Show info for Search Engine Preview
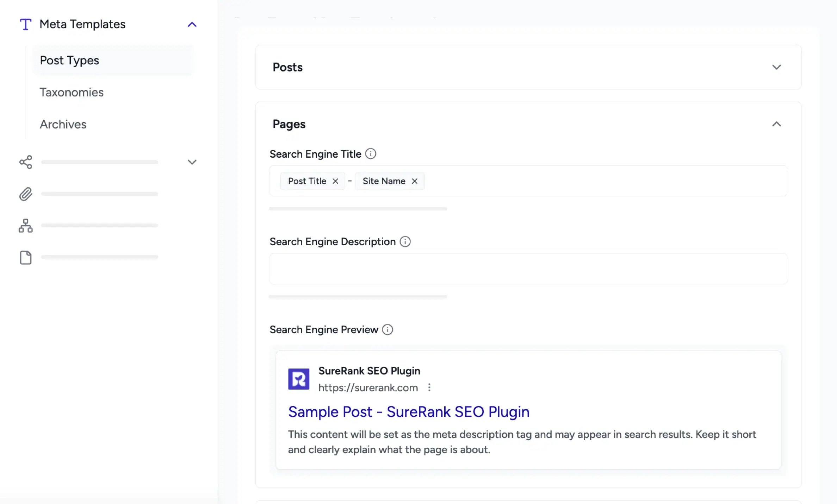Viewport: 837px width, 504px height. coord(387,330)
